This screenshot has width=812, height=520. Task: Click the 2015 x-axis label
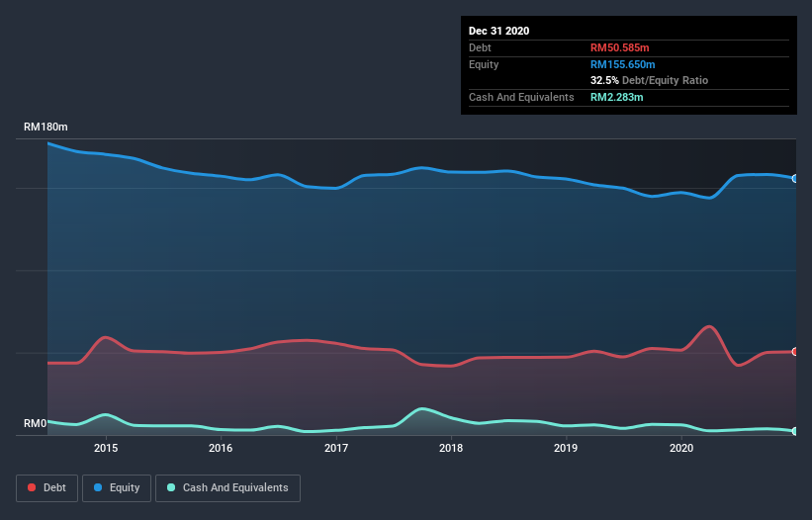tap(106, 448)
